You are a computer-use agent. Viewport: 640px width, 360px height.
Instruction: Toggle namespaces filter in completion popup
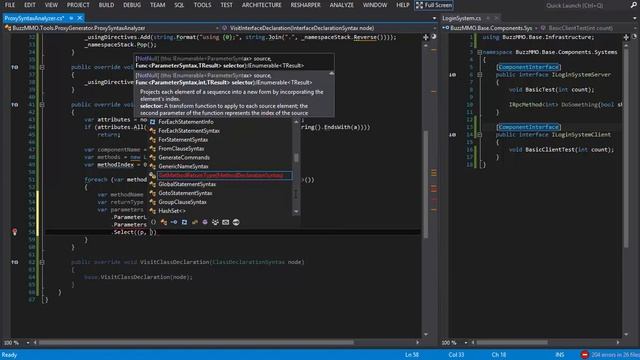[153, 222]
